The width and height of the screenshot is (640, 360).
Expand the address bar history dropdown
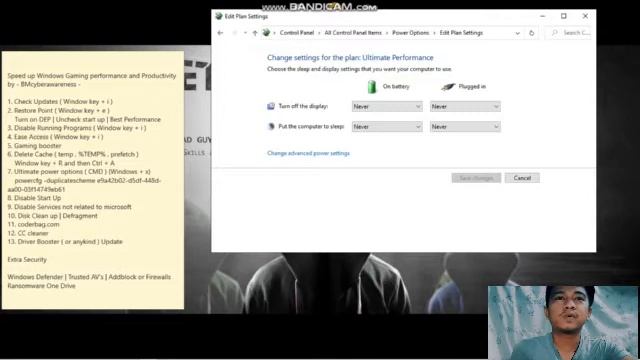click(x=518, y=33)
